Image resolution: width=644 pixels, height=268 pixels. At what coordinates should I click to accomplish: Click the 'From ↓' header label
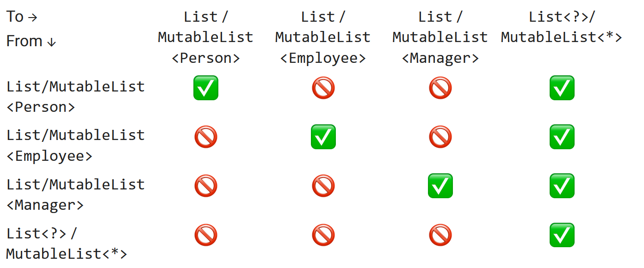tap(31, 42)
